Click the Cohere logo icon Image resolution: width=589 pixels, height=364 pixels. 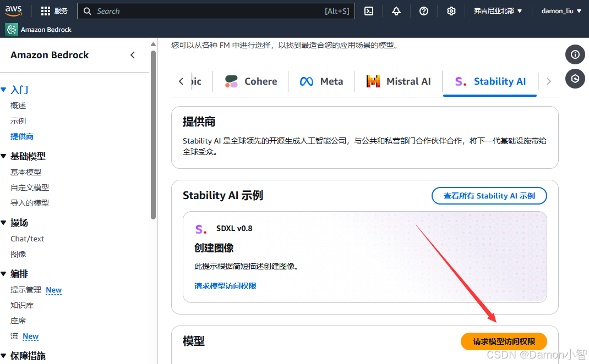click(231, 81)
